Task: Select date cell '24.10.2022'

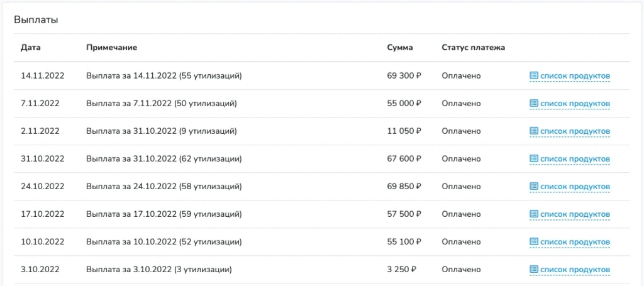Action: click(43, 187)
